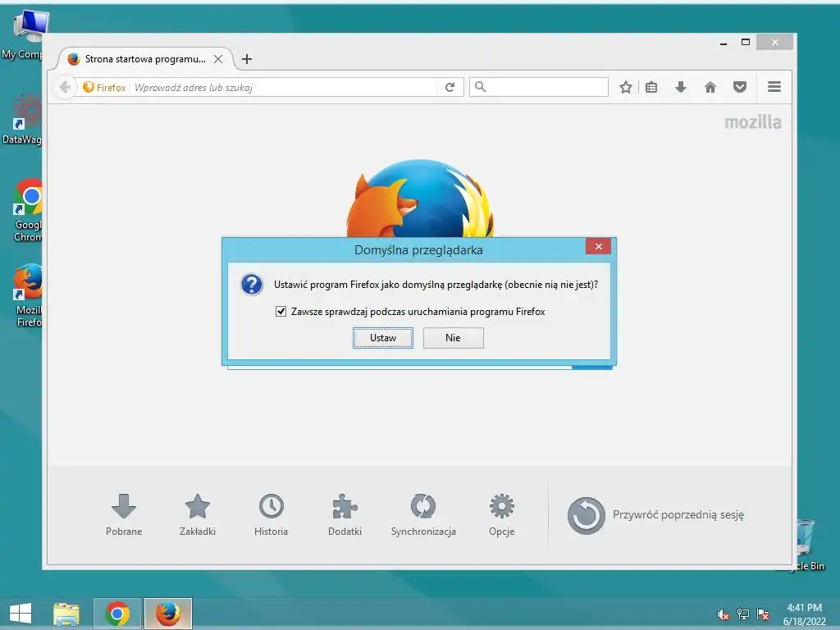Minimize the Firefox window

pos(724,43)
